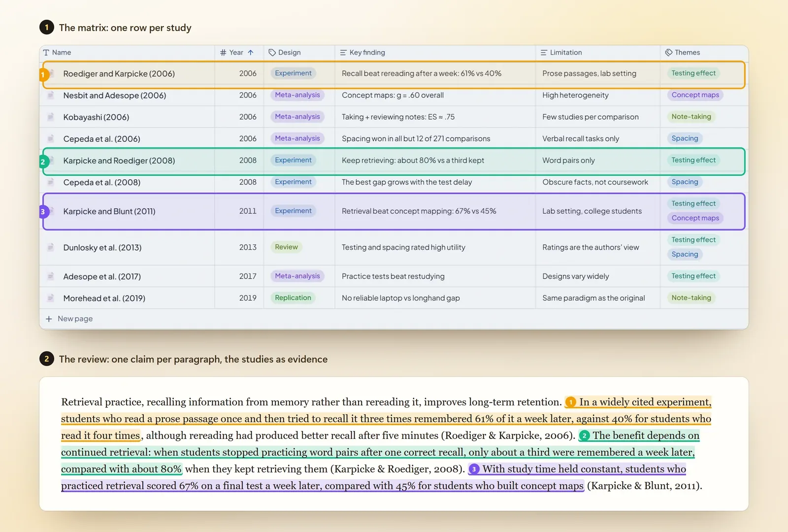Click the text-lines icon beside Key finding
Screen dimensions: 788x532
(343, 53)
